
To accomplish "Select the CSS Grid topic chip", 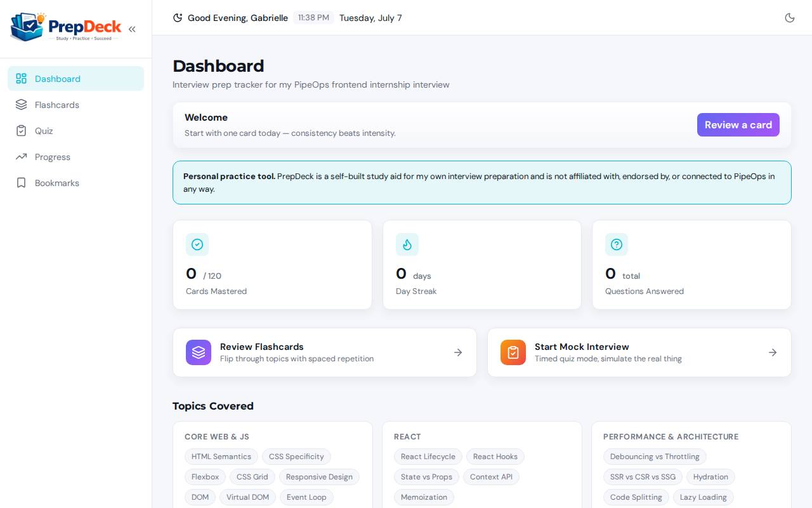I will [252, 477].
